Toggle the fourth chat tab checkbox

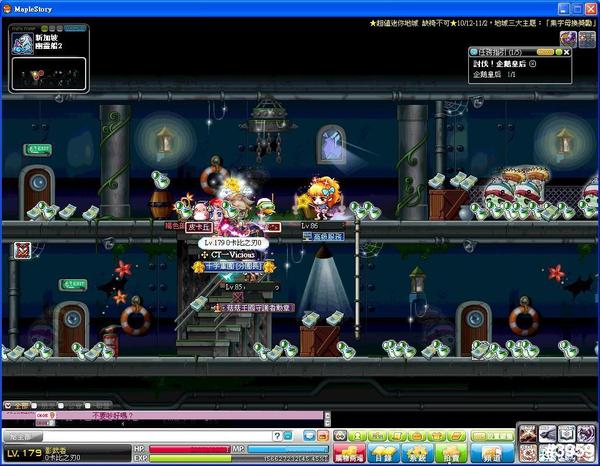coord(88,406)
